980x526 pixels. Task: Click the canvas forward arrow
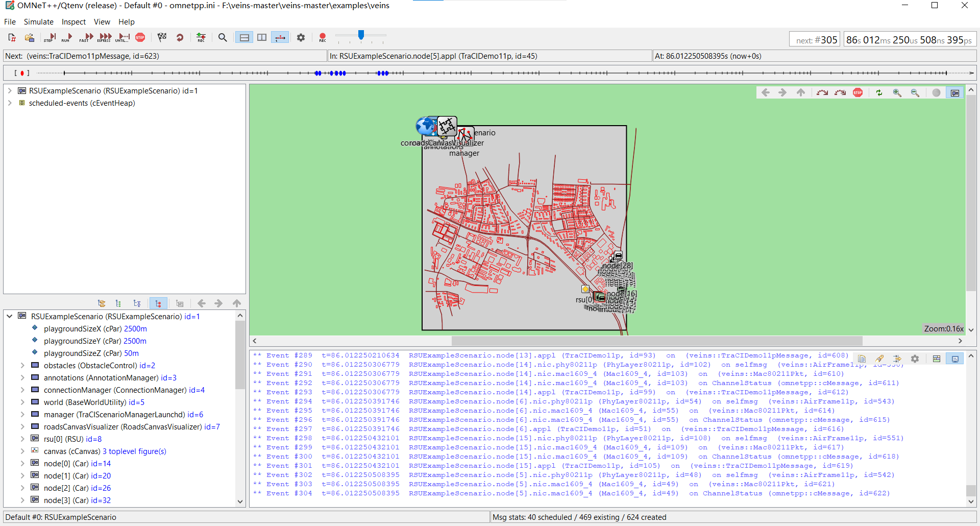[x=782, y=92]
